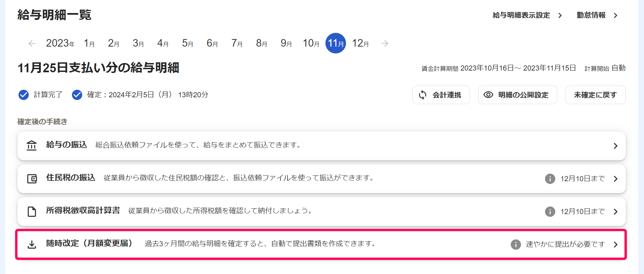Screen dimensions: 644x274
Task: Click 12月10日まで in 所得税徴収高計算書 row
Action: pyautogui.click(x=582, y=212)
